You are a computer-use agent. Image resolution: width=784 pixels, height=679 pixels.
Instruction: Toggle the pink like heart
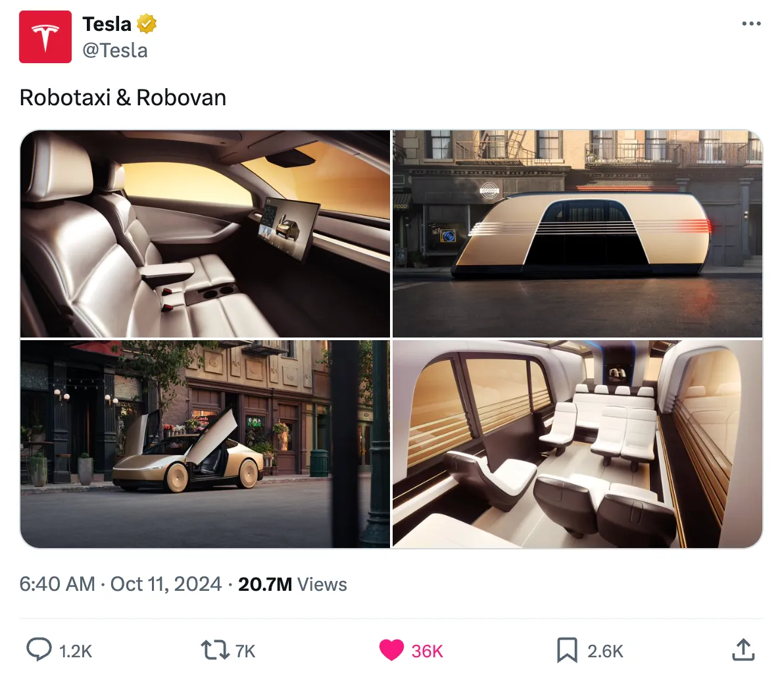[x=391, y=651]
